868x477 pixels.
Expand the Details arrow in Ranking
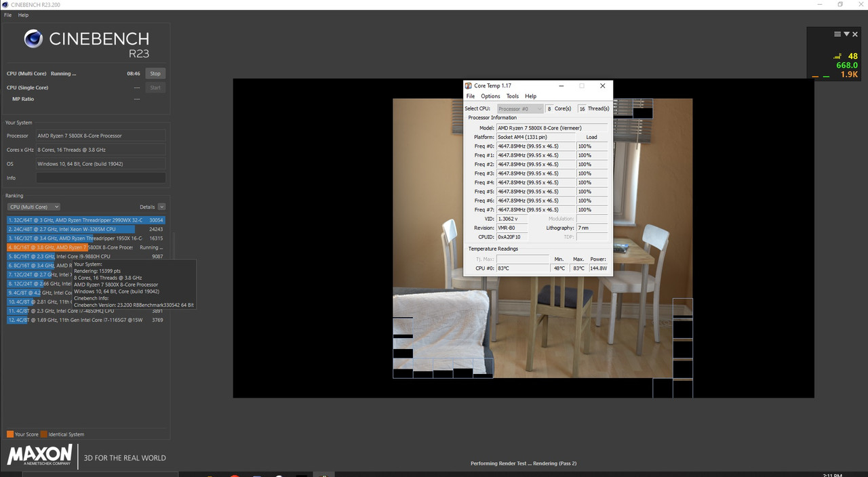(x=161, y=207)
